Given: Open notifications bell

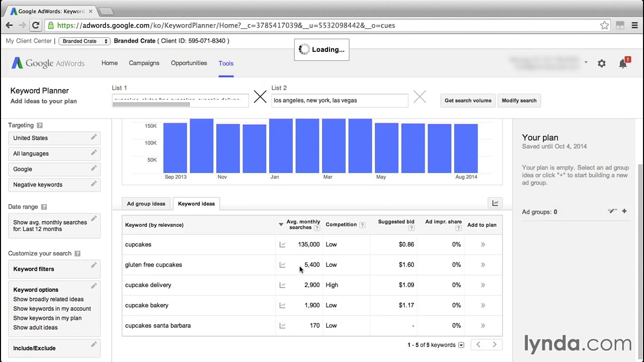Looking at the screenshot, I should pyautogui.click(x=624, y=63).
